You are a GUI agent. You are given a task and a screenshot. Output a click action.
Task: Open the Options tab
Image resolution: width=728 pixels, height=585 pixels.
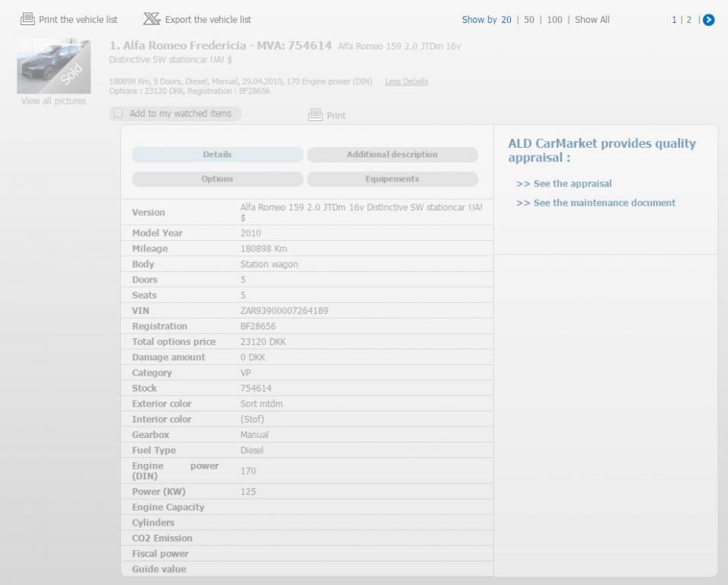(x=217, y=179)
